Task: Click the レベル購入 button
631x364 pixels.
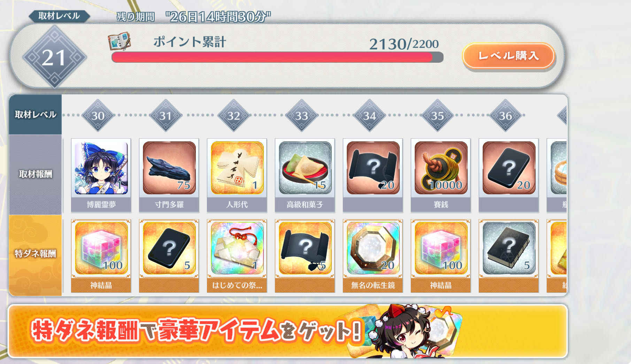Action: point(508,56)
